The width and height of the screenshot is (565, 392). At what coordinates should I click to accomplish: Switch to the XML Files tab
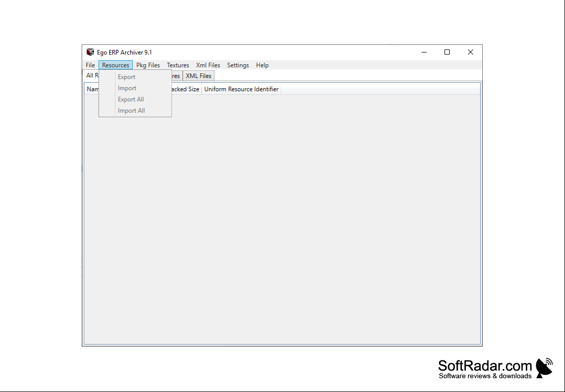[199, 76]
